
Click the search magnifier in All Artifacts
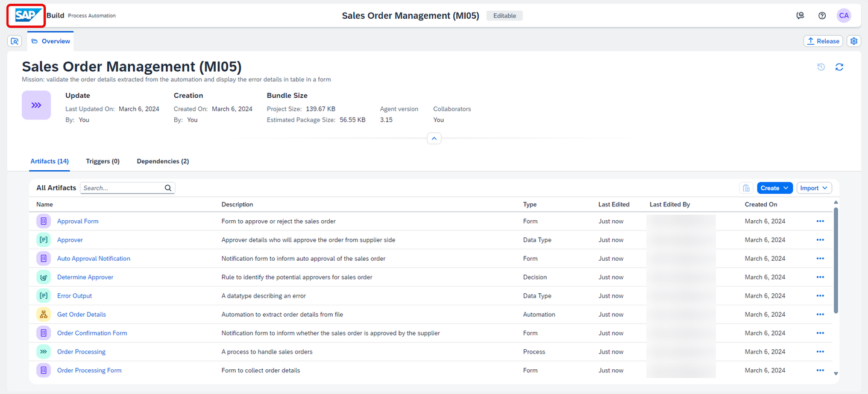[x=168, y=188]
